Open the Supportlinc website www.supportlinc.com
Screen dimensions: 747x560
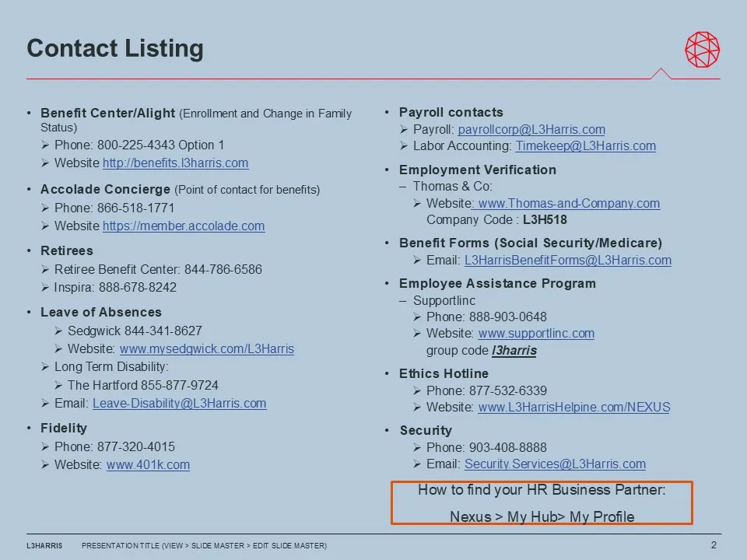[536, 333]
